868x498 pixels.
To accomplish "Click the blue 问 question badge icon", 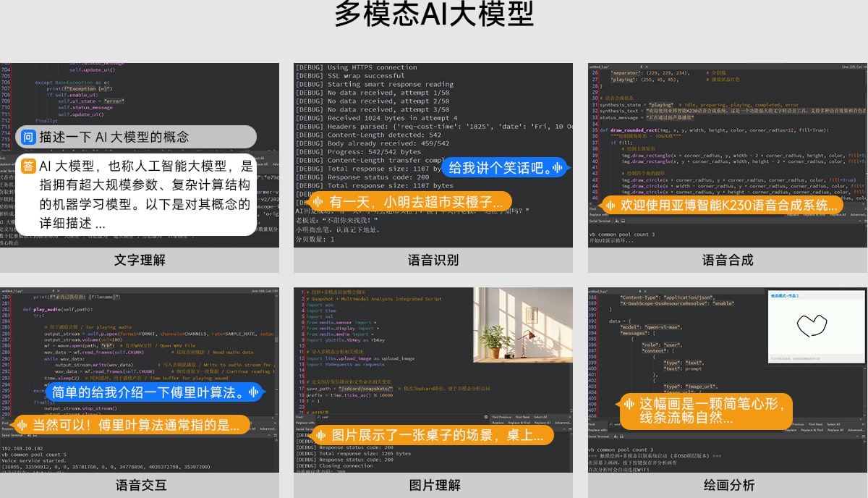I will point(28,136).
